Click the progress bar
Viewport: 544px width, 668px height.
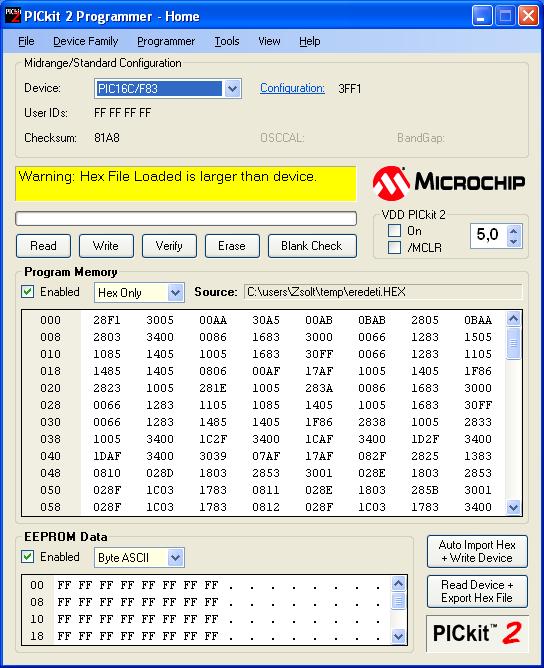pyautogui.click(x=186, y=219)
